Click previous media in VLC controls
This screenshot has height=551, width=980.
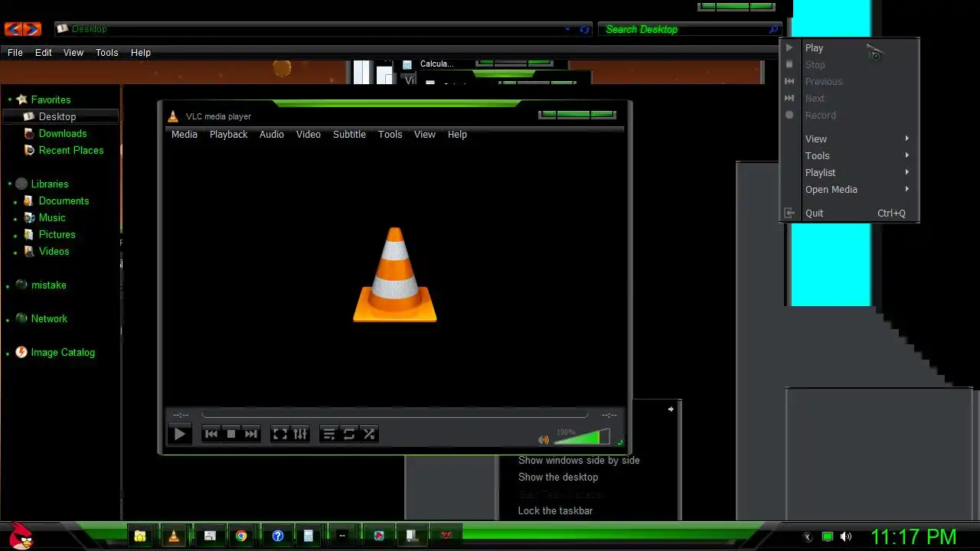coord(211,434)
